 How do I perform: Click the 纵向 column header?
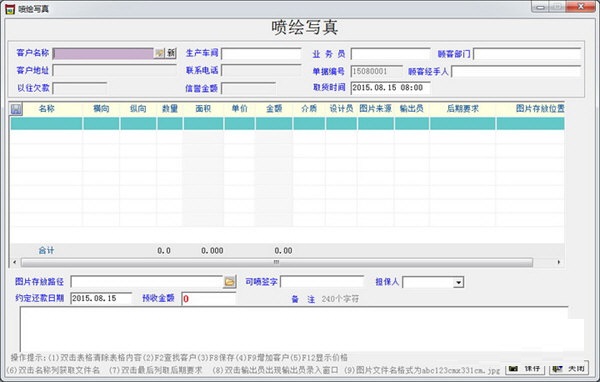138,109
